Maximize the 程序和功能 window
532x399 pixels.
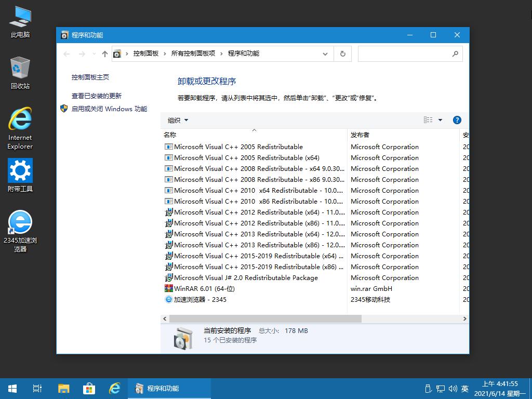tap(433, 35)
